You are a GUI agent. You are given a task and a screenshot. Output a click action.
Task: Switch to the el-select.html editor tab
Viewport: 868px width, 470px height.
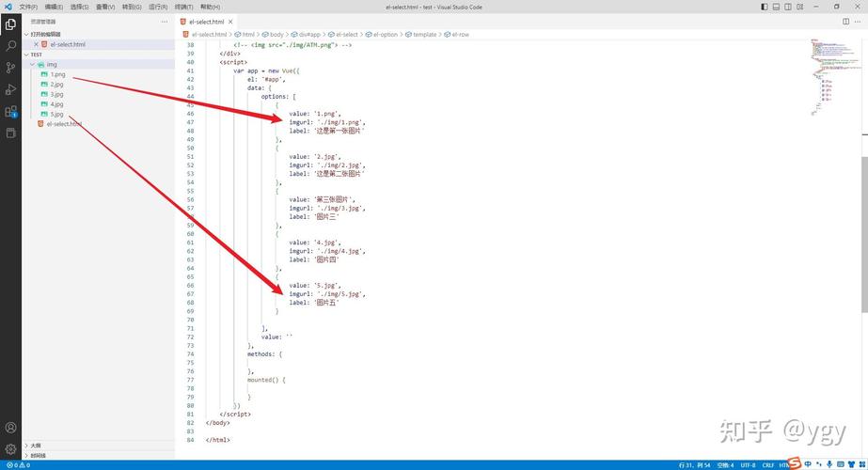[x=206, y=22]
